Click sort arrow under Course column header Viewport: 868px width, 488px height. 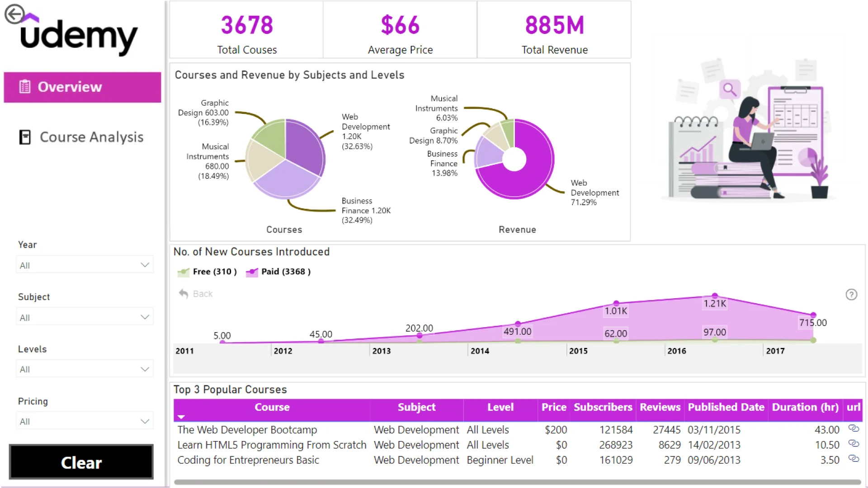pos(181,417)
